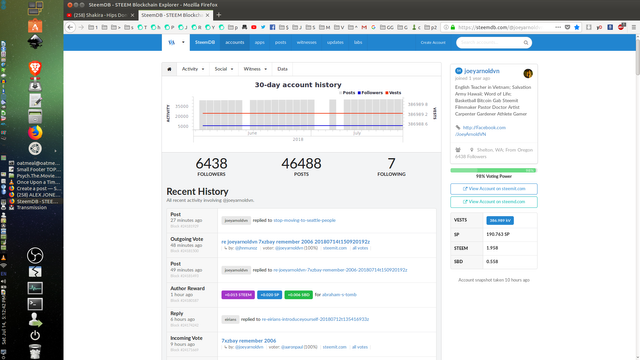This screenshot has width=640, height=360.
Task: Close the SteemDB browser tab
Action: 207,15
